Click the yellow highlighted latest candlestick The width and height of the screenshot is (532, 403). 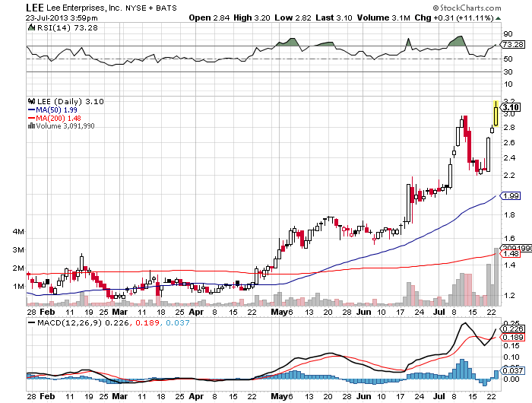(496, 114)
